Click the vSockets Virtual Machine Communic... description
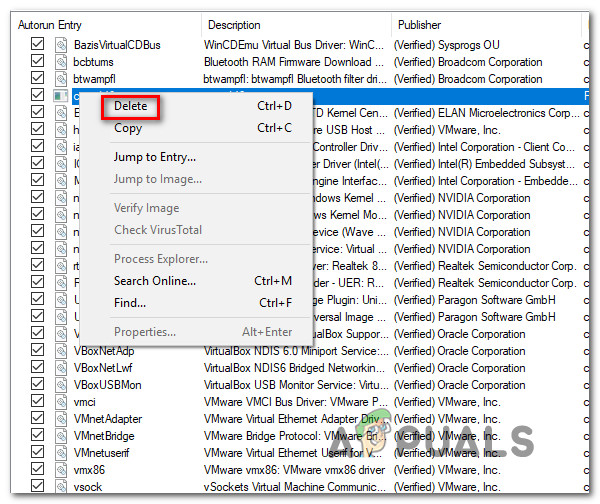The width and height of the screenshot is (600, 504). point(295,487)
